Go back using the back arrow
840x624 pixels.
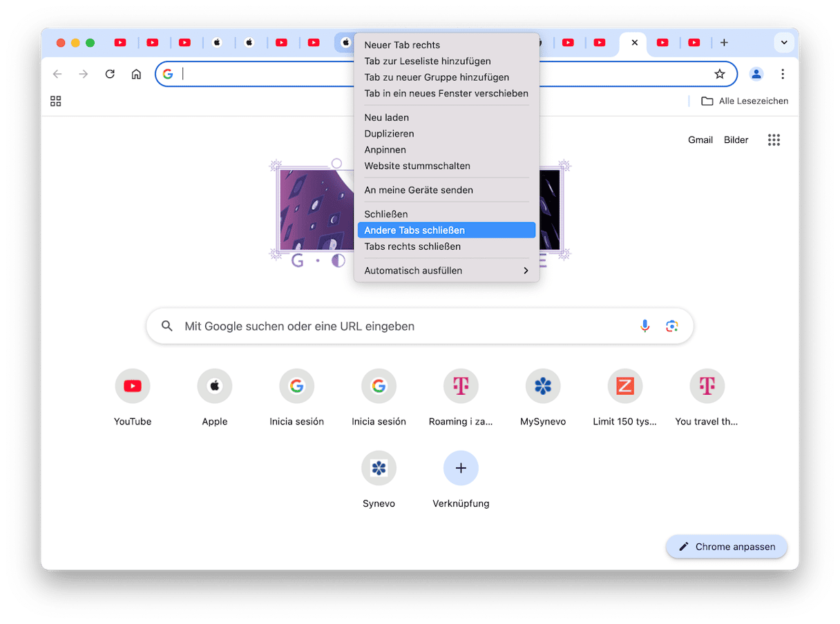click(x=57, y=74)
